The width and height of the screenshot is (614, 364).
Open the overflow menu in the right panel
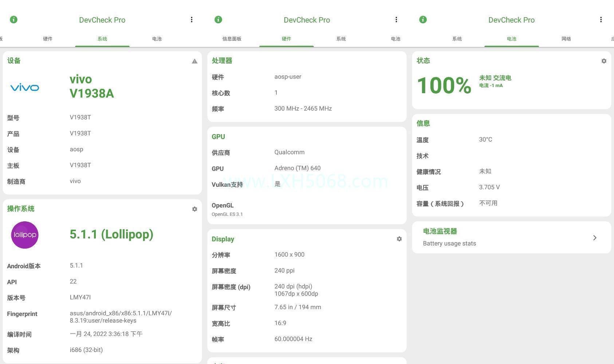[601, 20]
